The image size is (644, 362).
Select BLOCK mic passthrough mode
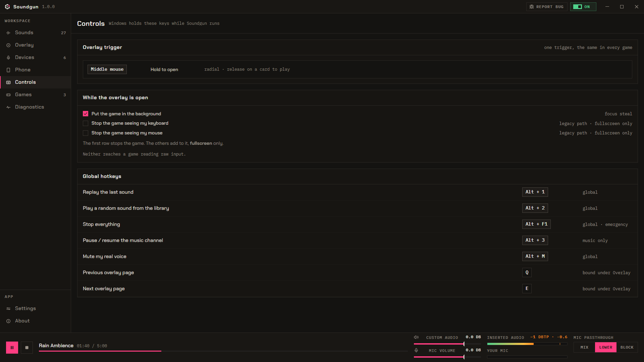point(627,347)
